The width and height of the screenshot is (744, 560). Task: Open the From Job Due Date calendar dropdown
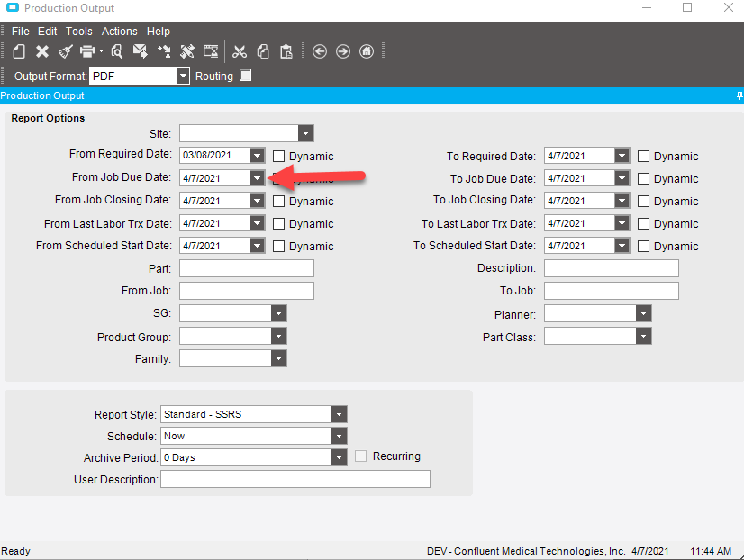click(258, 179)
